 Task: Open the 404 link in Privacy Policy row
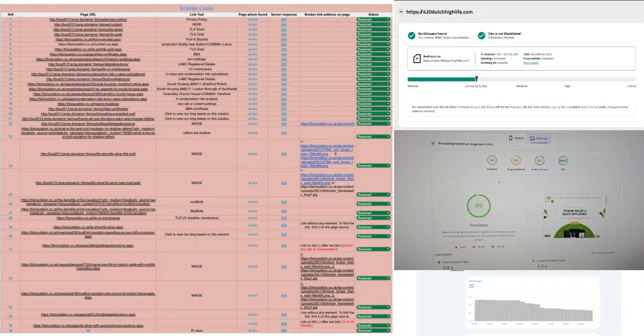284,19
